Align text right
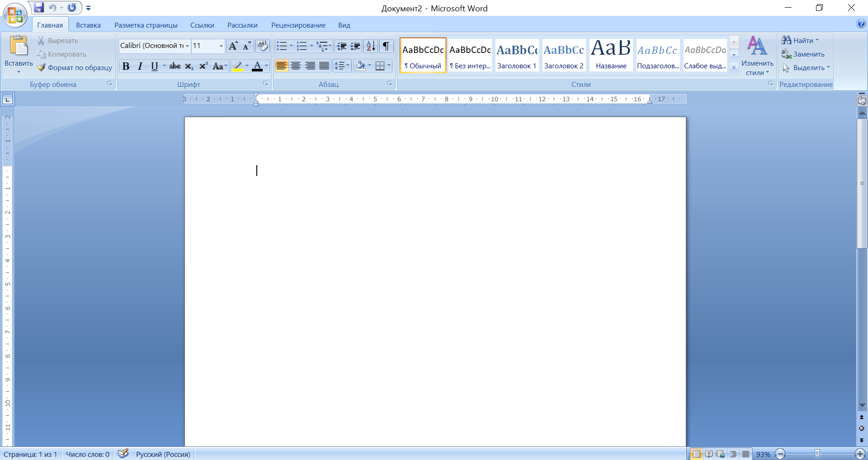The width and height of the screenshot is (868, 460). click(310, 66)
